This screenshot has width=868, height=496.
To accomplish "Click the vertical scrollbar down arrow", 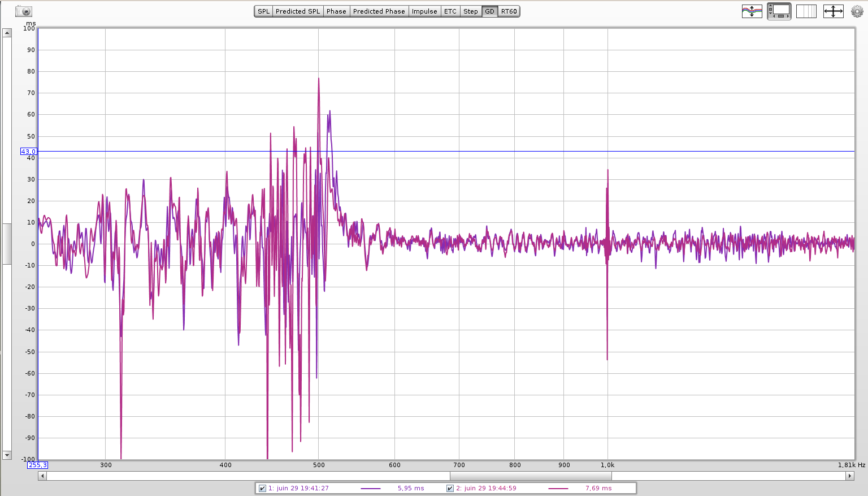I will click(7, 455).
